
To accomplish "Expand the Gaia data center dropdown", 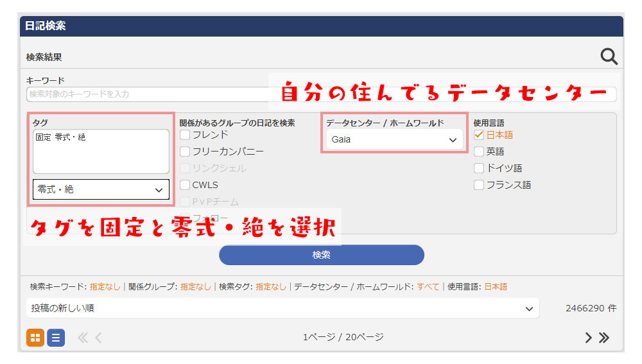I will click(394, 139).
